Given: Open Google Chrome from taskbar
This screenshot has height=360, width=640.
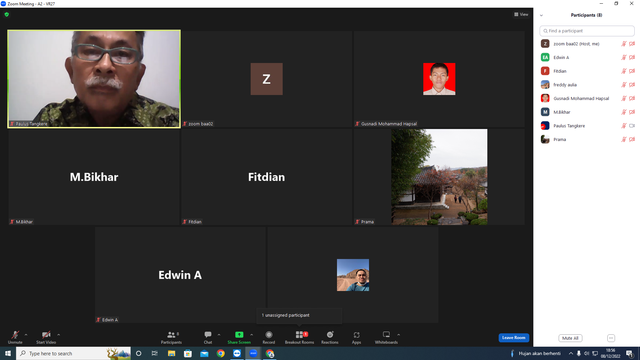Looking at the screenshot, I should [x=220, y=353].
